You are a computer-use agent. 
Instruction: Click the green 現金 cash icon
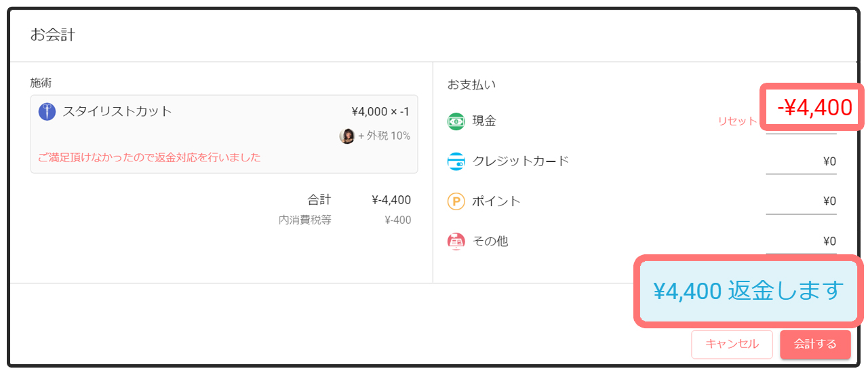coord(456,121)
